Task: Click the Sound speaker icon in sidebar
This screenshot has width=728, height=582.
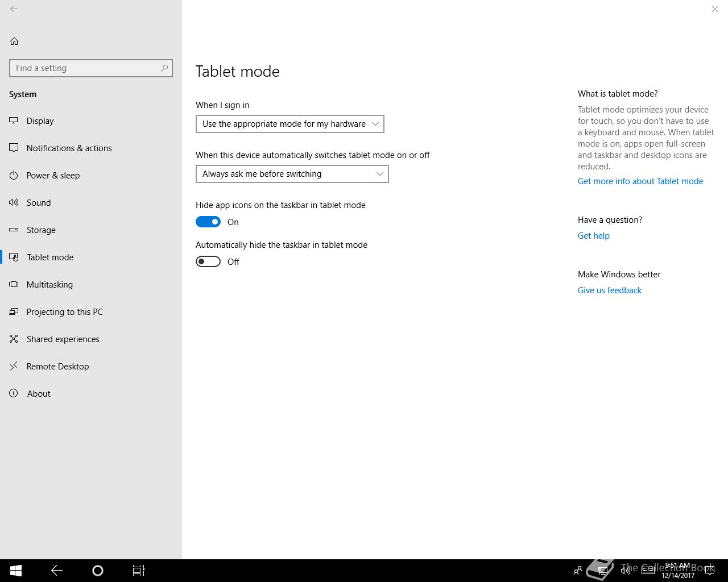Action: coord(14,202)
